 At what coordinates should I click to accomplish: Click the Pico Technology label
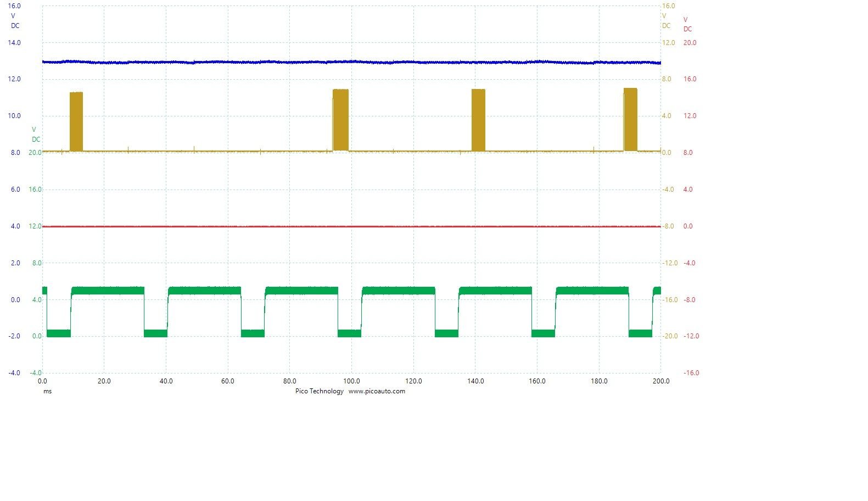[319, 391]
